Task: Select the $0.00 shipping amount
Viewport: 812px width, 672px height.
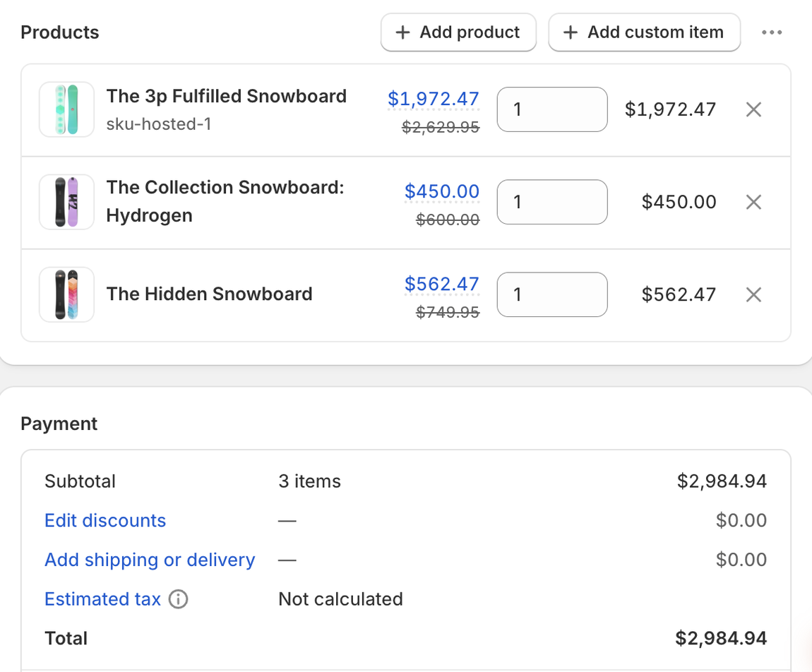Action: pyautogui.click(x=741, y=560)
